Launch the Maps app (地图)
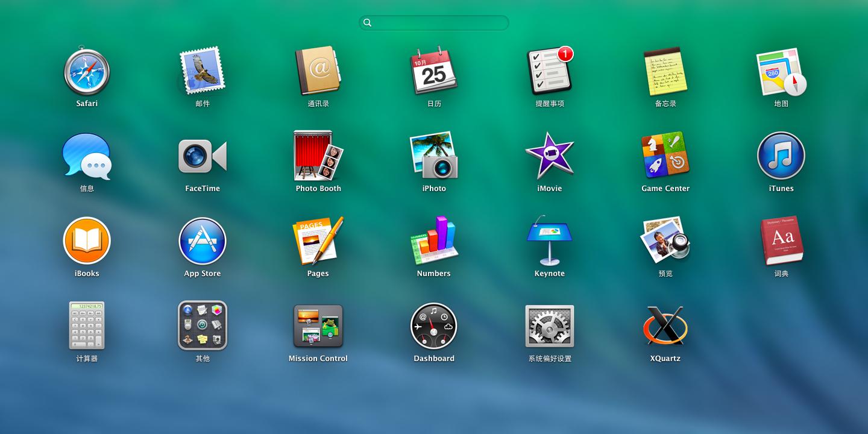The image size is (868, 434). [x=781, y=71]
